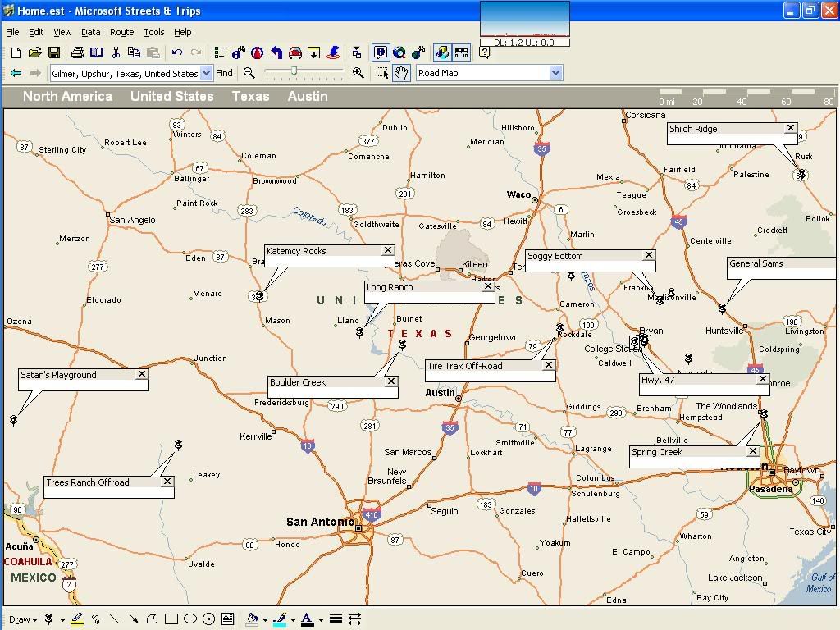Close the Boulder Creek balloon
840x630 pixels.
point(391,381)
